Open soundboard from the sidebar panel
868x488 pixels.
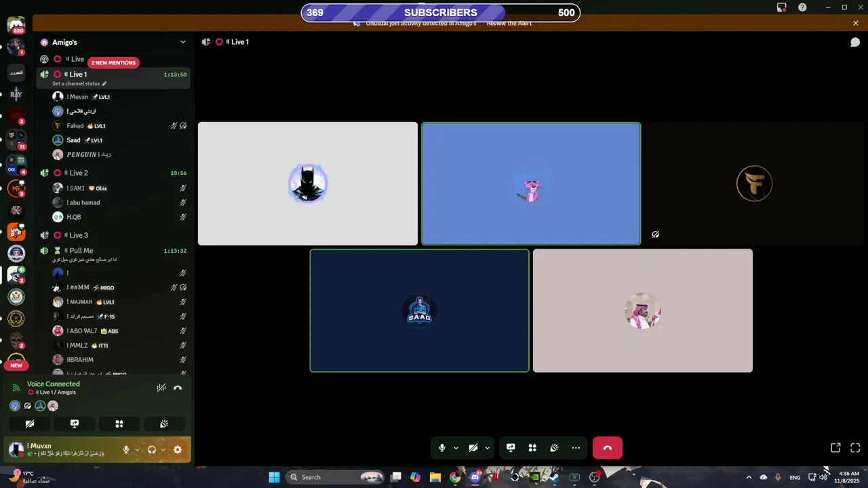(x=164, y=424)
